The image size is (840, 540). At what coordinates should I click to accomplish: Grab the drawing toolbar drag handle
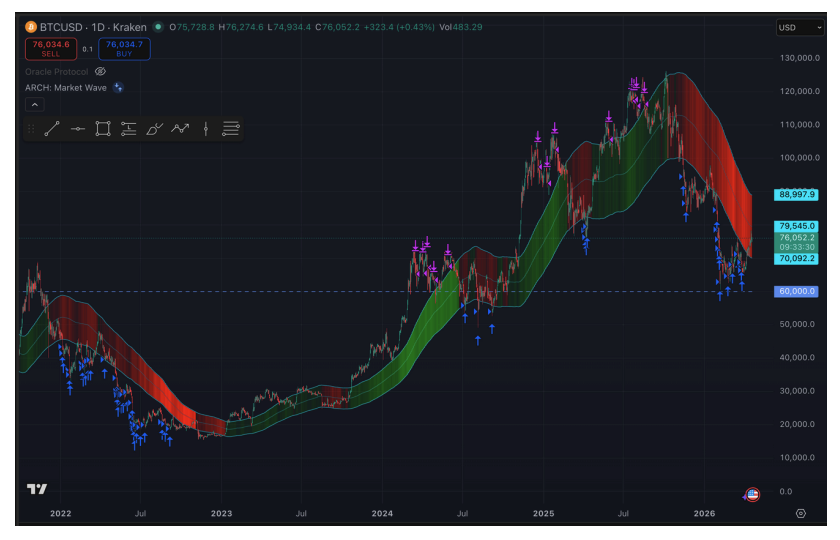click(31, 129)
